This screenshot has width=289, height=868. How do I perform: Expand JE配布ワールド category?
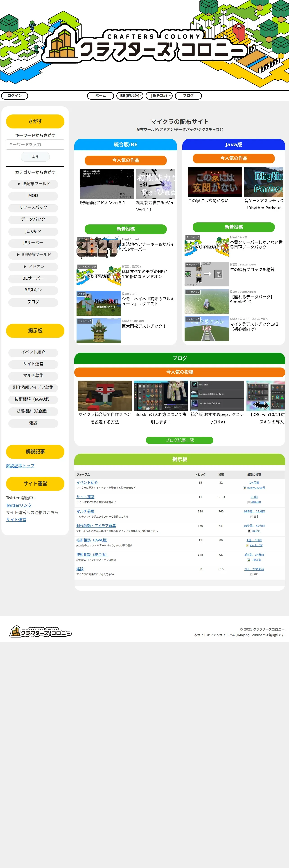click(33, 184)
